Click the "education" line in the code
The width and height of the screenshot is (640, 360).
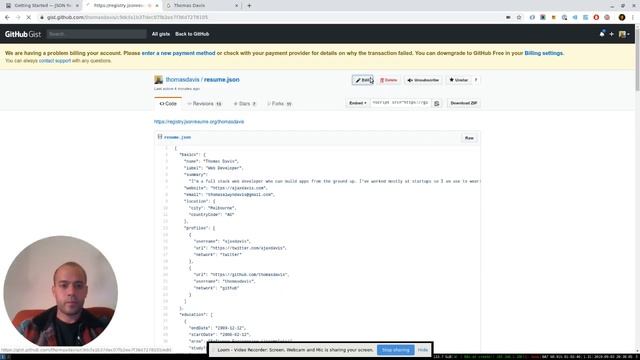[x=196, y=315]
